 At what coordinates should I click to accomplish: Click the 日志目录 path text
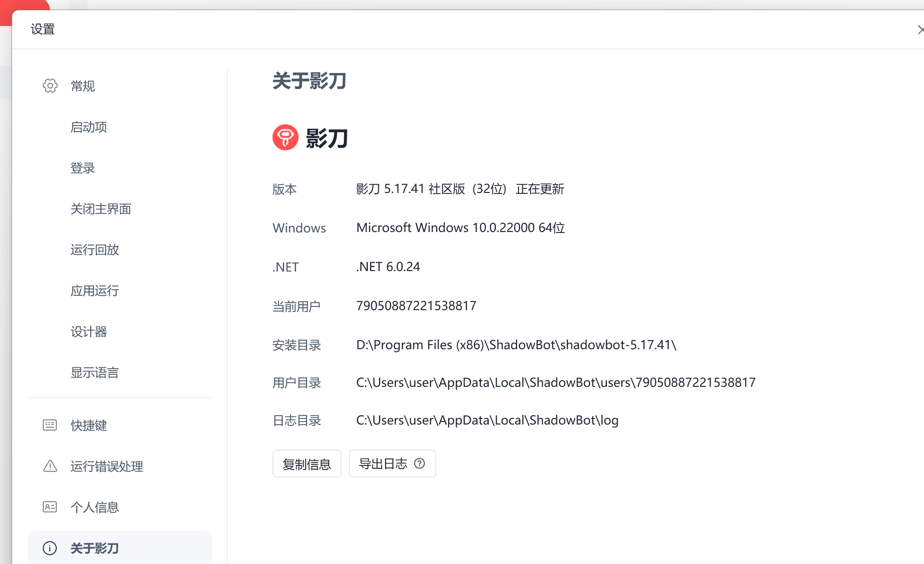pyautogui.click(x=487, y=420)
